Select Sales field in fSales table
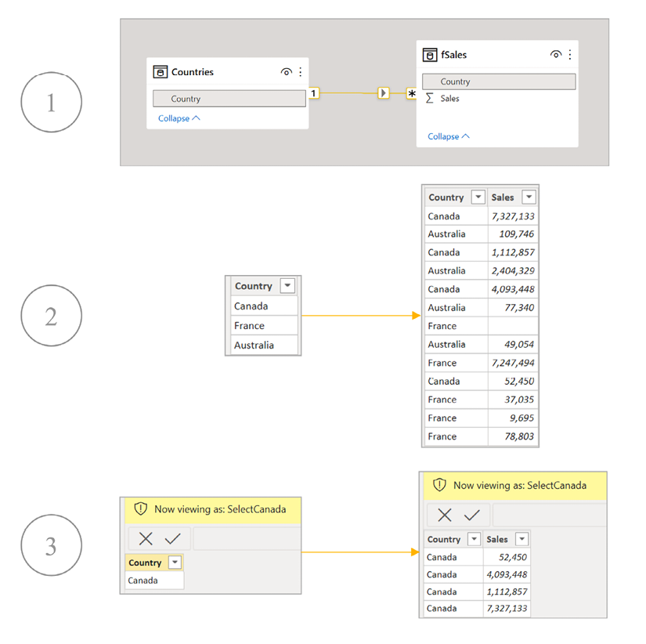Image resolution: width=646 pixels, height=644 pixels. [449, 98]
